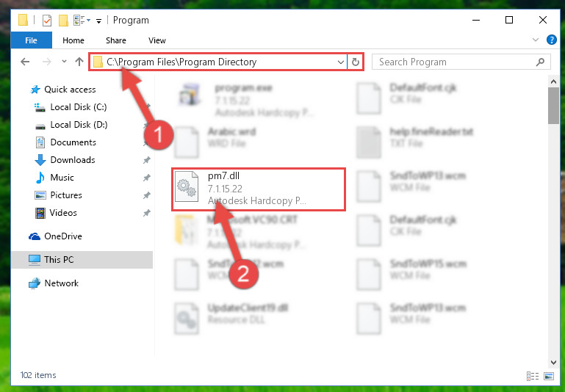Select the pm7.dll file
565x392 pixels.
(259, 189)
